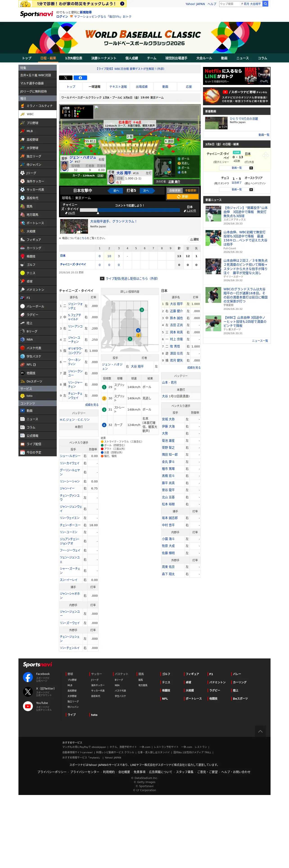Enable 自動更新 mode
The width and height of the screenshot is (289, 868).
175,190
